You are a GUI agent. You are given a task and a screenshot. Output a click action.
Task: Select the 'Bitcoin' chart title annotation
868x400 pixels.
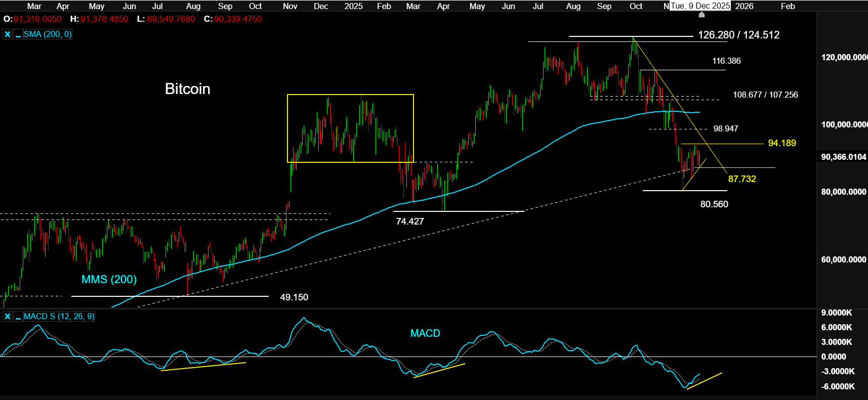click(187, 89)
